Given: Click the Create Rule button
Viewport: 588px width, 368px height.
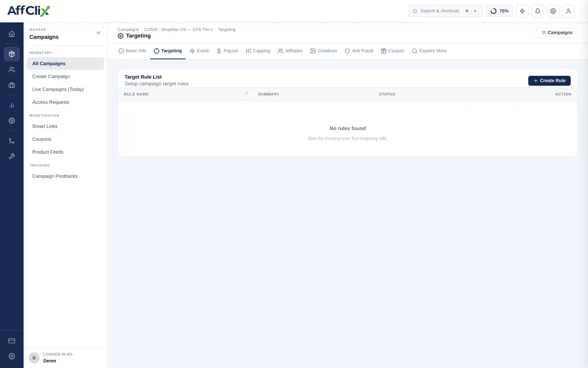Looking at the screenshot, I should click(x=549, y=81).
